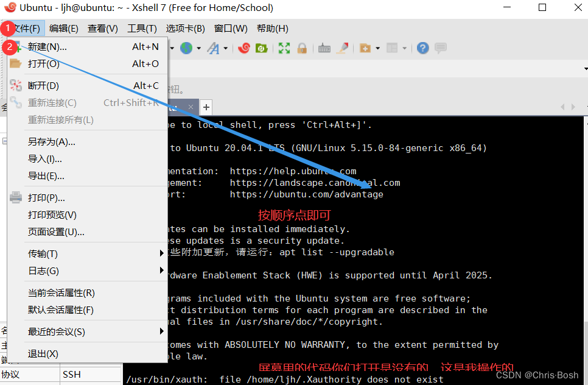This screenshot has height=385, width=588.
Task: Open the 最近的会议(S) submenu
Action: (x=88, y=331)
